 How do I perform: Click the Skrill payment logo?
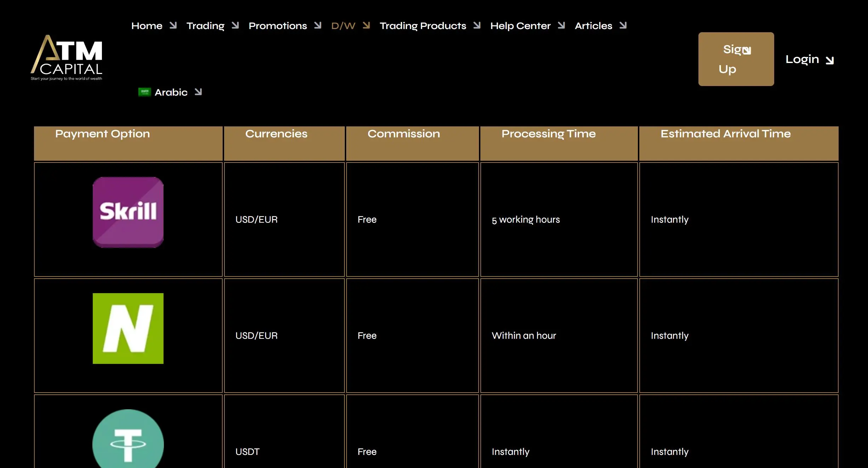[128, 212]
